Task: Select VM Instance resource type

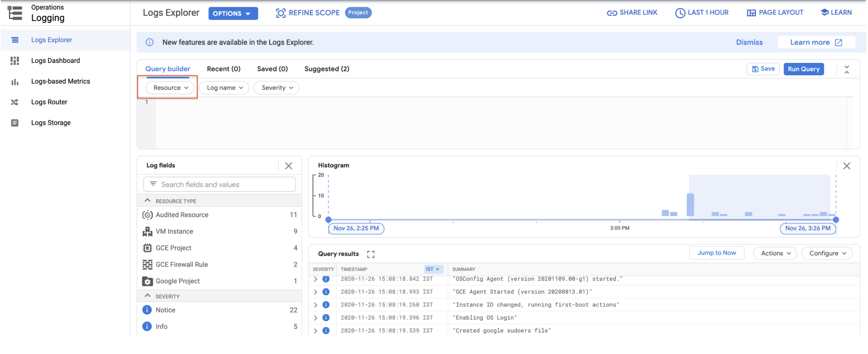Action: (220, 231)
